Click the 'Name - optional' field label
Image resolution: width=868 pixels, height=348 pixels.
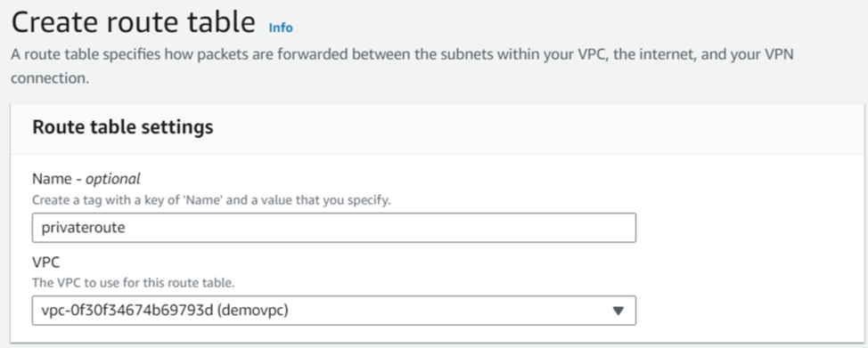click(x=86, y=179)
